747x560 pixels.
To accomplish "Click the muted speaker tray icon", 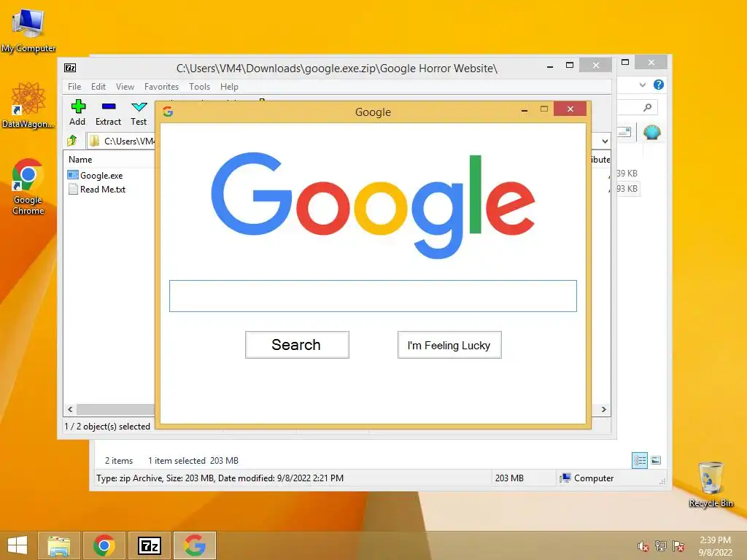I will coord(643,546).
